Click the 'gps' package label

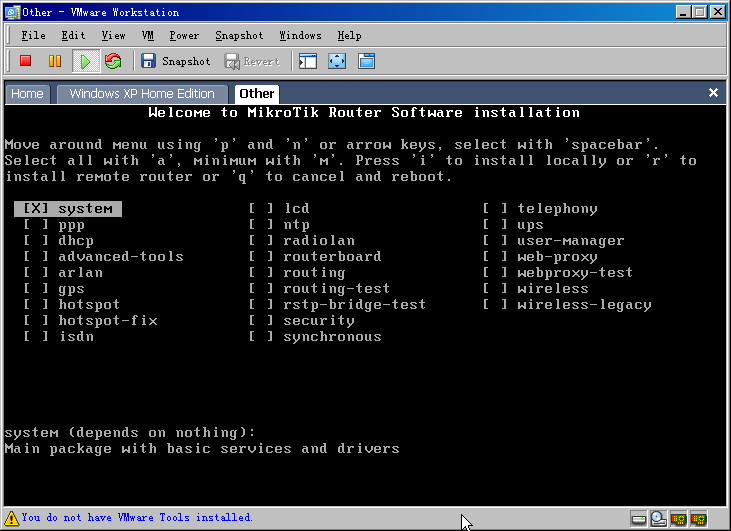71,289
